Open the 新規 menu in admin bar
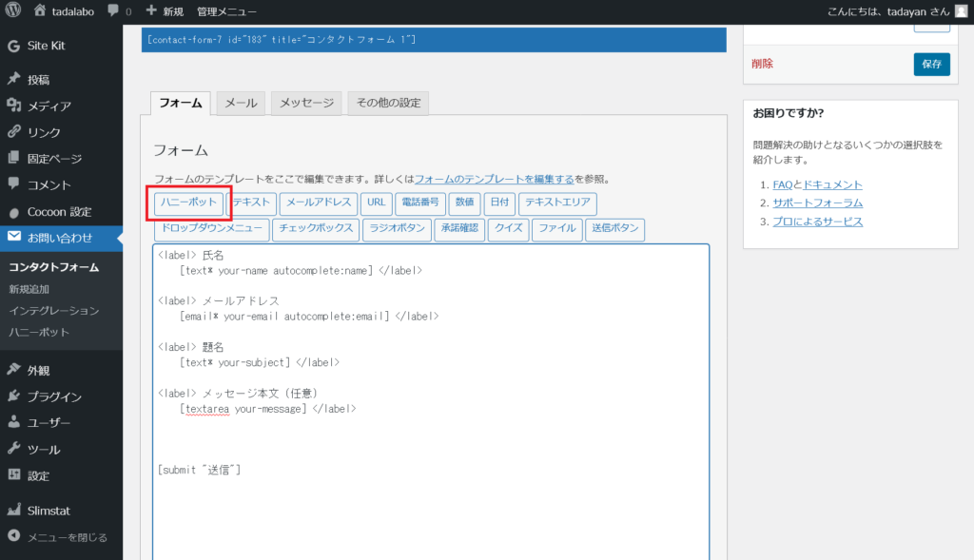Image resolution: width=974 pixels, height=560 pixels. [166, 11]
